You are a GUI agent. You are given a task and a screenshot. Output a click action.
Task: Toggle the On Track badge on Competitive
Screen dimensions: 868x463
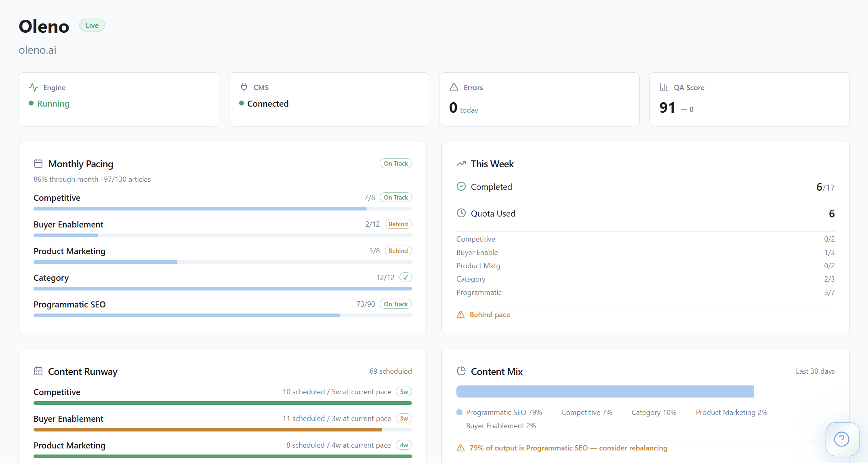(395, 197)
